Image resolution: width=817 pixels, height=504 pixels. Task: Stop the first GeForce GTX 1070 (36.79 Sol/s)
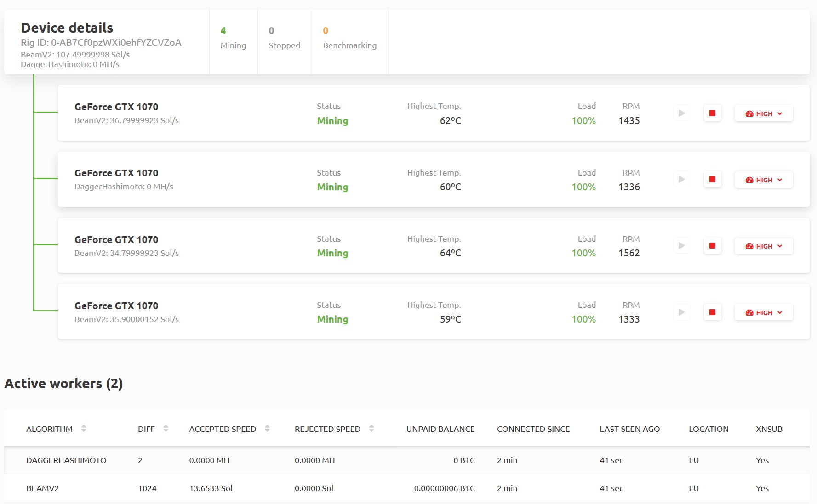tap(712, 113)
